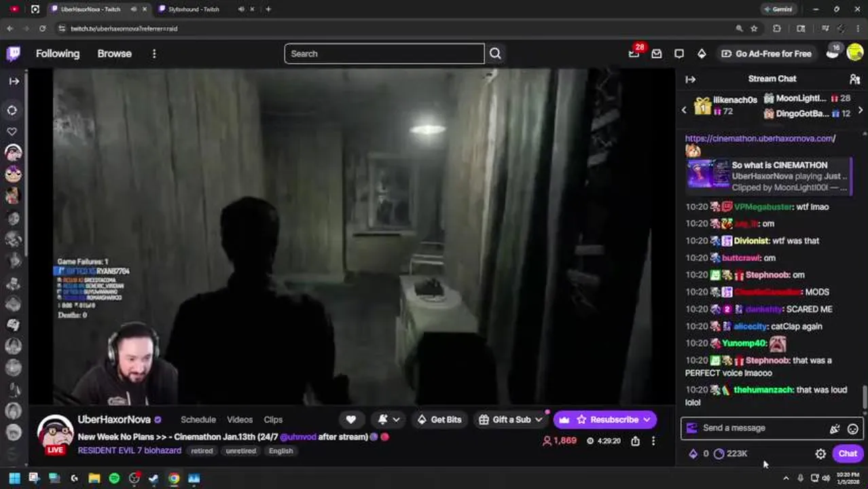Click the Go Ad-Free for Free button

(x=766, y=54)
